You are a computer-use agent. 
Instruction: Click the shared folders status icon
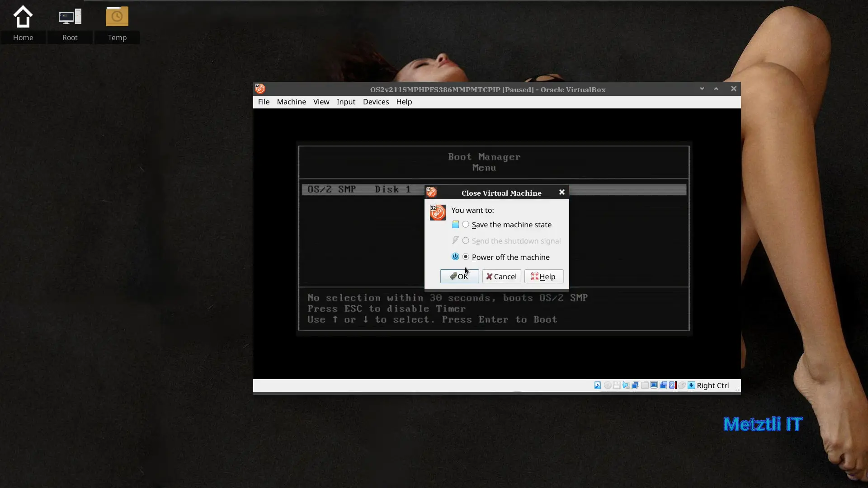click(x=645, y=385)
